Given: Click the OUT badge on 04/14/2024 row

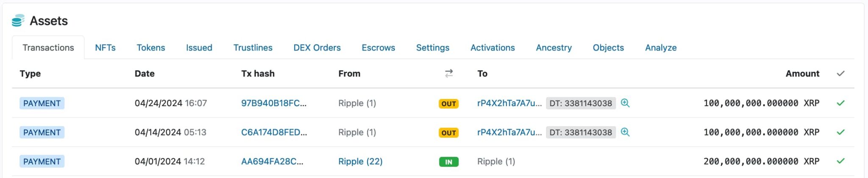Looking at the screenshot, I should click(448, 133).
